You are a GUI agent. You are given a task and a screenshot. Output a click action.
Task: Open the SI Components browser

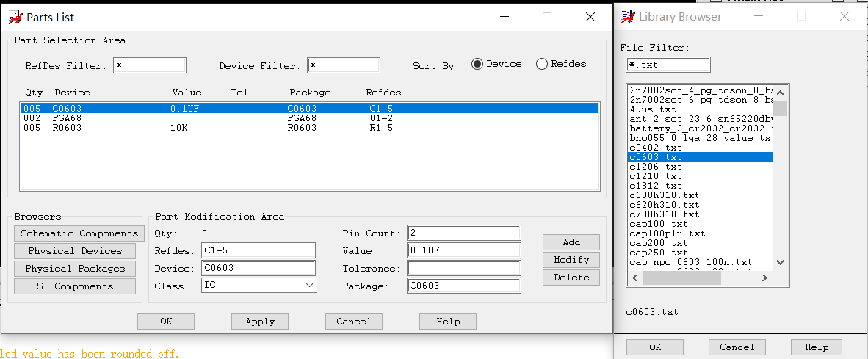coord(75,286)
